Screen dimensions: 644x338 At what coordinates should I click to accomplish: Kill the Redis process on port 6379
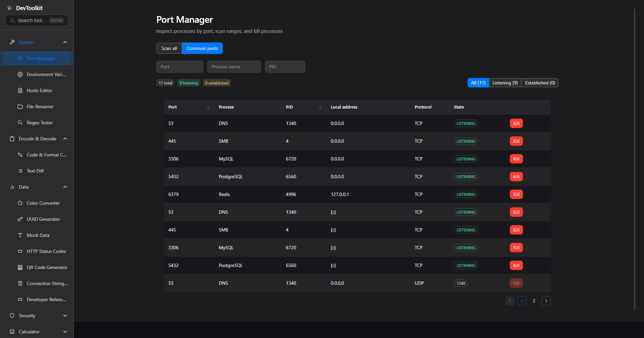516,194
